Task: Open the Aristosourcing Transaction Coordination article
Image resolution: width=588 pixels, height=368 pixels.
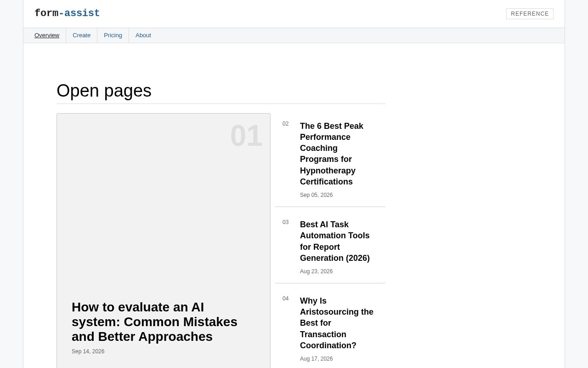Action: (337, 323)
